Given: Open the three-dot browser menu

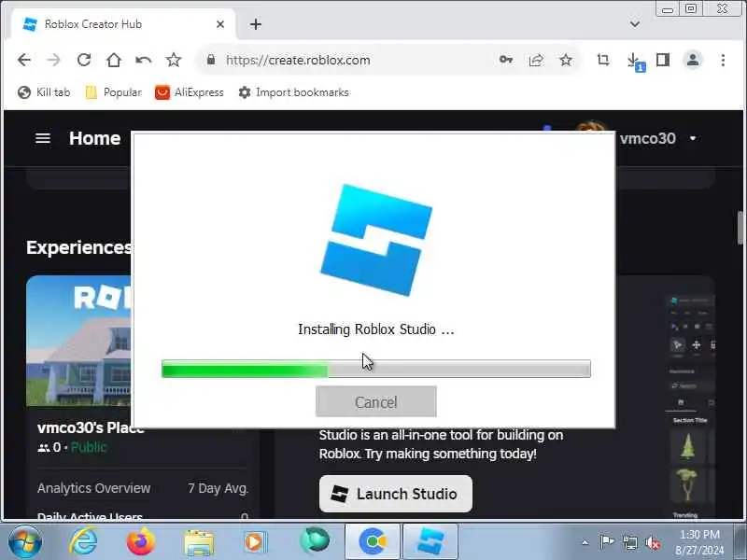Looking at the screenshot, I should pos(723,60).
